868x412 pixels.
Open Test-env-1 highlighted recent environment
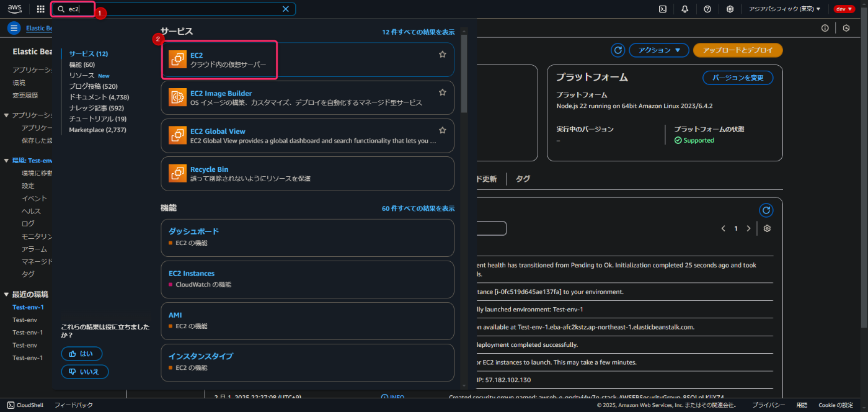(29, 307)
